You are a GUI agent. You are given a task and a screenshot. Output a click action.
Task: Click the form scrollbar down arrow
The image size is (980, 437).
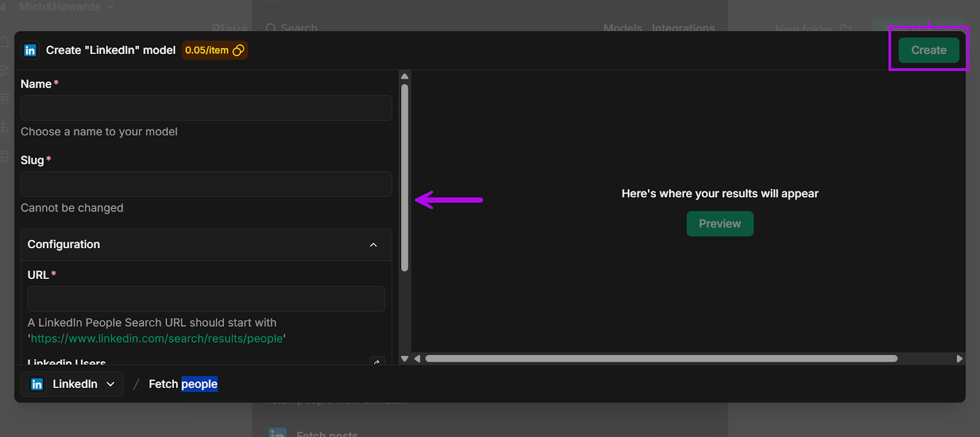click(x=404, y=359)
